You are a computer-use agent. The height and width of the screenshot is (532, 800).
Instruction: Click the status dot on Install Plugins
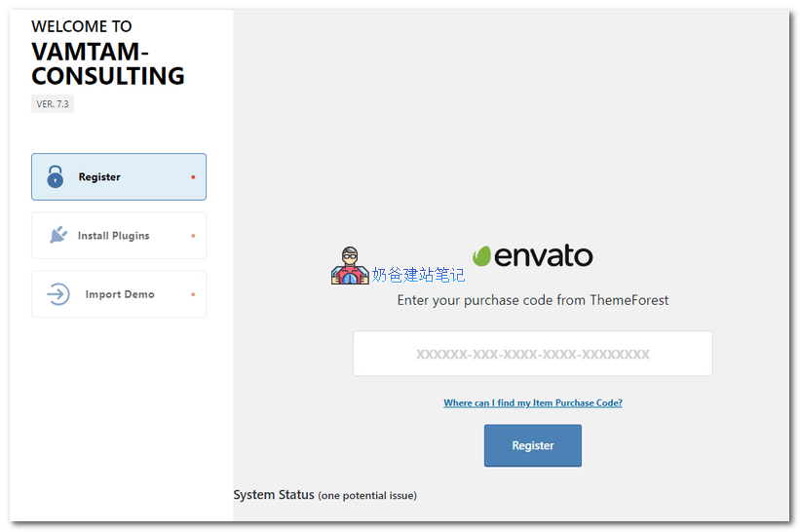(x=193, y=236)
